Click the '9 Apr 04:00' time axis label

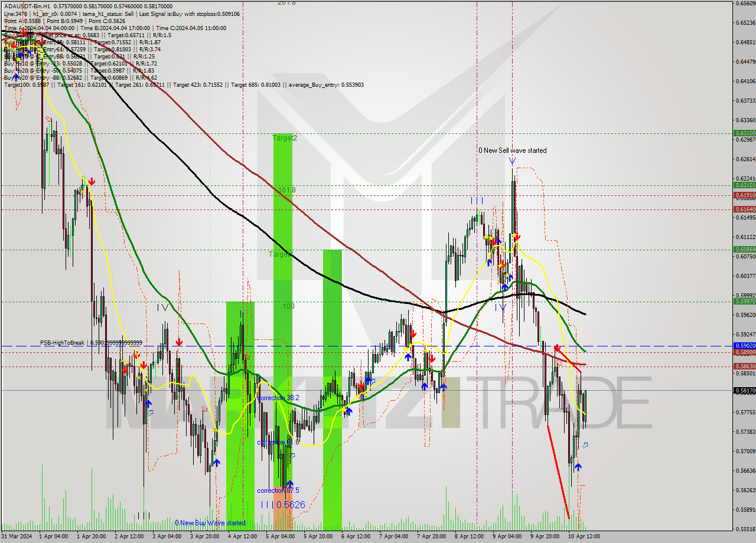pos(507,537)
